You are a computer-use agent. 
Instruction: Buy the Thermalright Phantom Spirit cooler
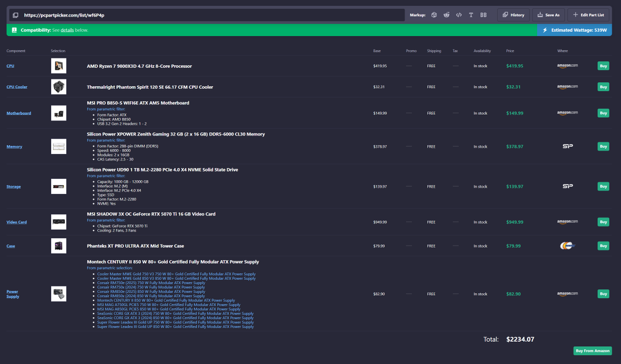coord(603,87)
